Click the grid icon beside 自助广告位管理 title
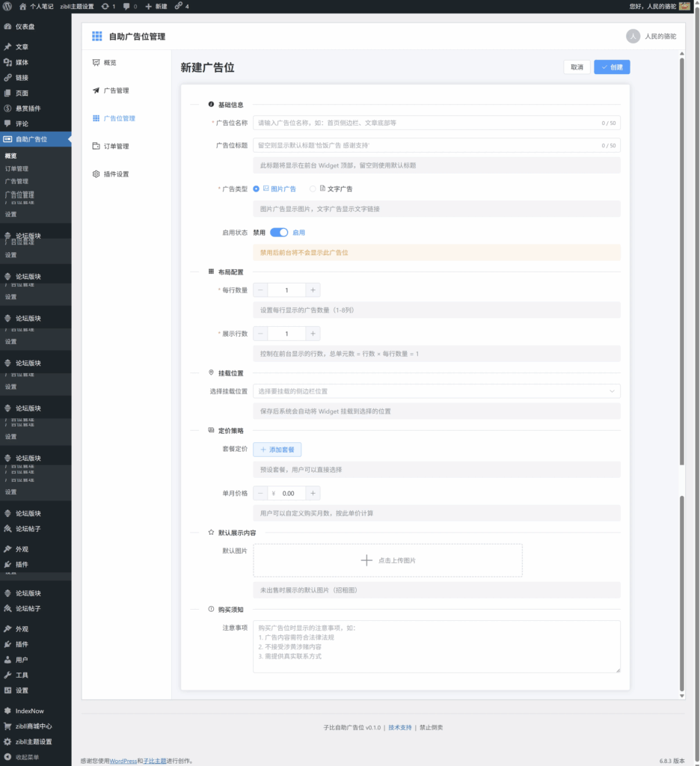This screenshot has width=700, height=766. [x=96, y=36]
